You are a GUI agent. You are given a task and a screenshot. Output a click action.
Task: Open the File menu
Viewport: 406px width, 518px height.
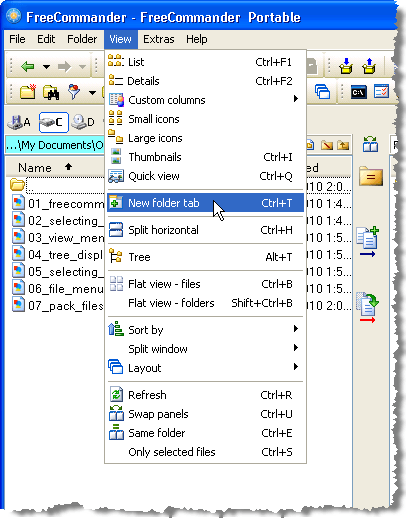(x=17, y=39)
